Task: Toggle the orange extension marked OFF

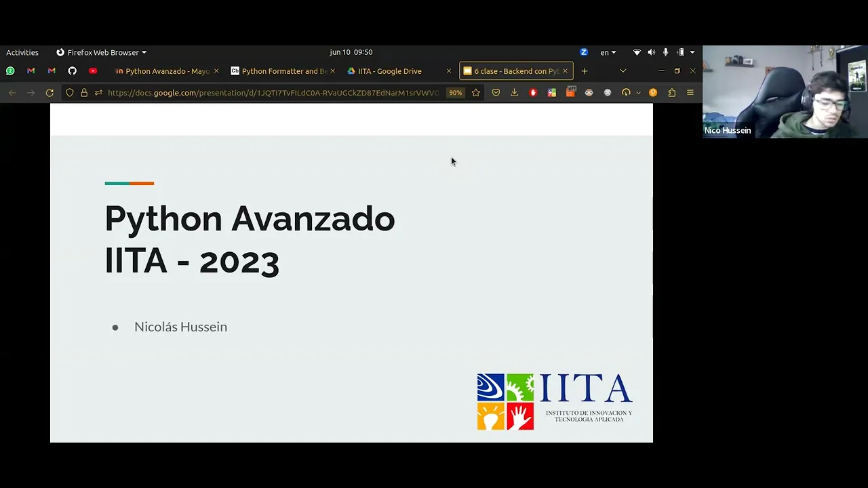Action: [x=570, y=92]
